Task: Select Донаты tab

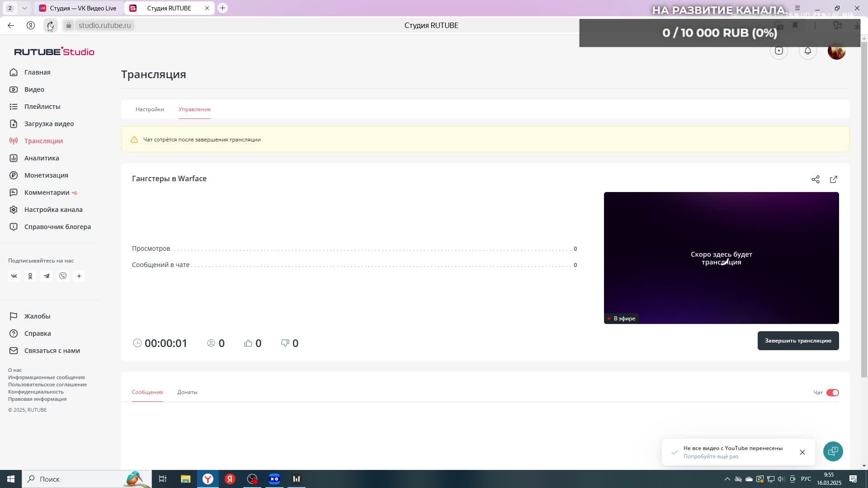Action: 187,392
